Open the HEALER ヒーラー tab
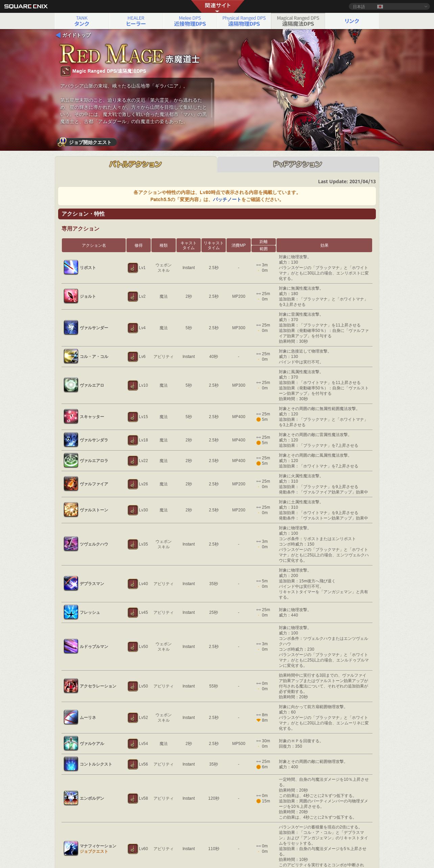The width and height of the screenshot is (434, 868). point(136,21)
